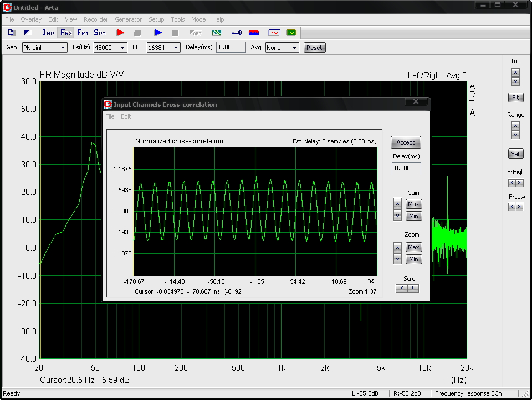Viewport: 532px width, 400px height.
Task: Open the Generator menu
Action: [128, 19]
